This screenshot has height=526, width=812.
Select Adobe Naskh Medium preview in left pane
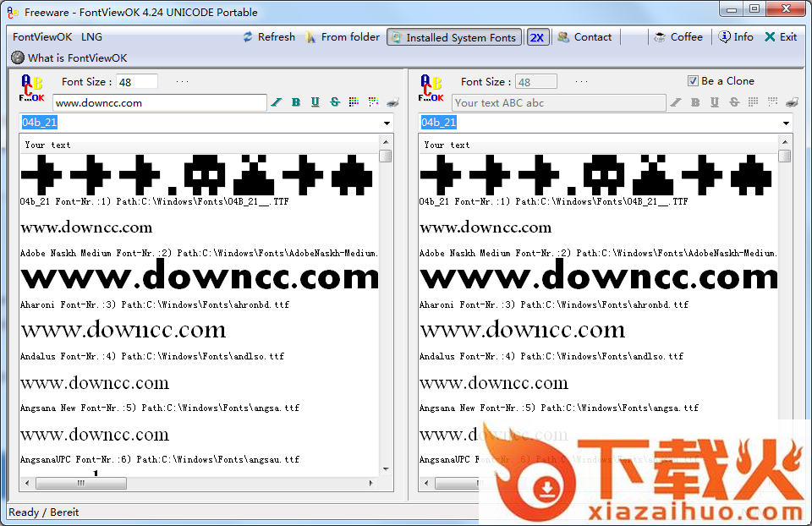tap(86, 227)
